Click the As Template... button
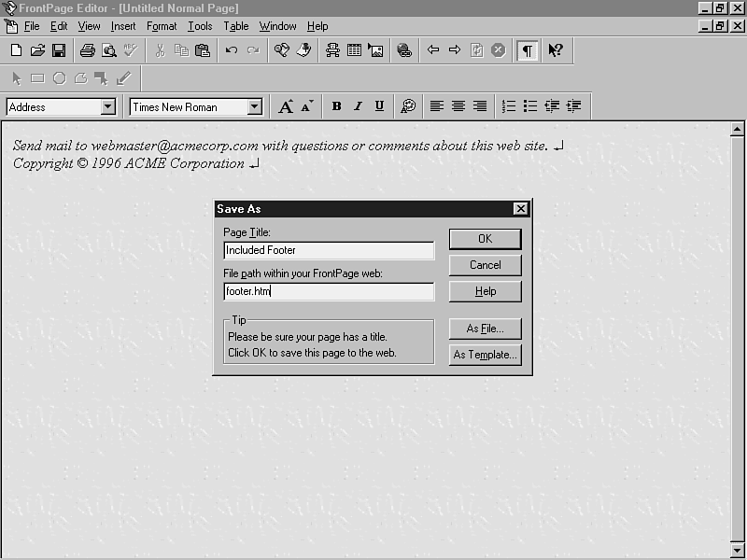Screen dimensions: 747x560 [x=485, y=355]
